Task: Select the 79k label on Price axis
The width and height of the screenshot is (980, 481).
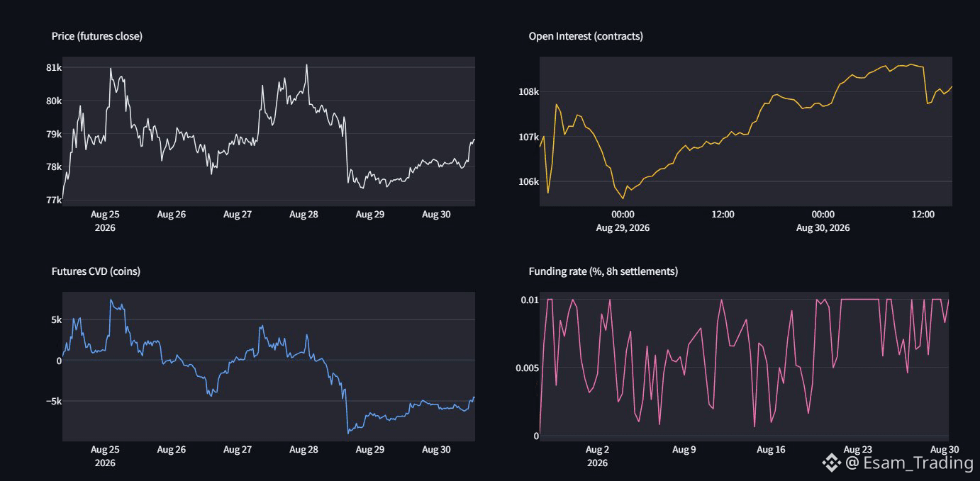Action: coord(54,134)
